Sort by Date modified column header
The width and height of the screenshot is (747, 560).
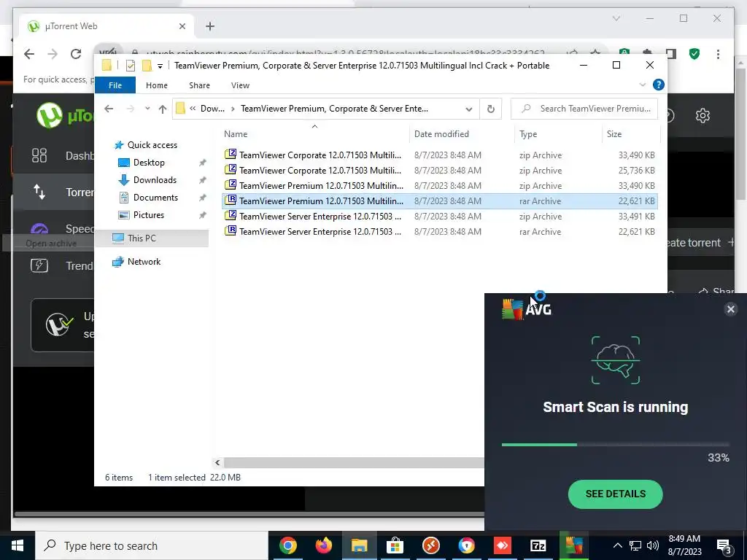pyautogui.click(x=462, y=134)
